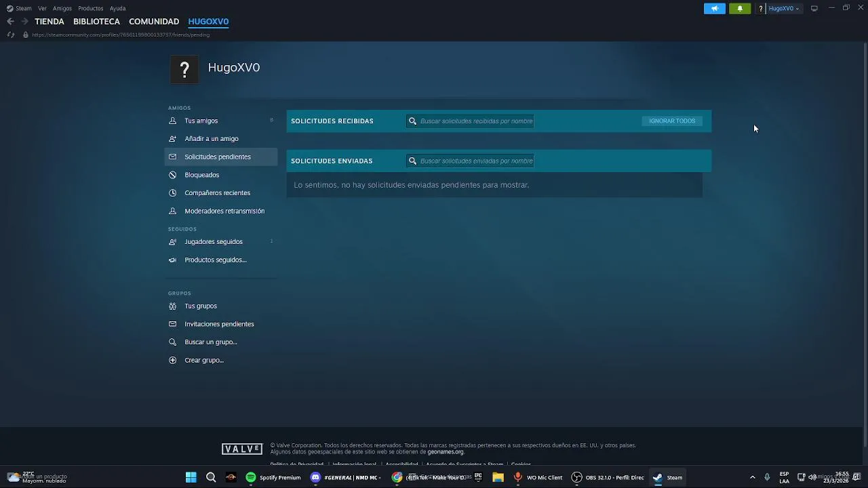Focus the received requests search field
The width and height of the screenshot is (868, 488).
tap(471, 121)
